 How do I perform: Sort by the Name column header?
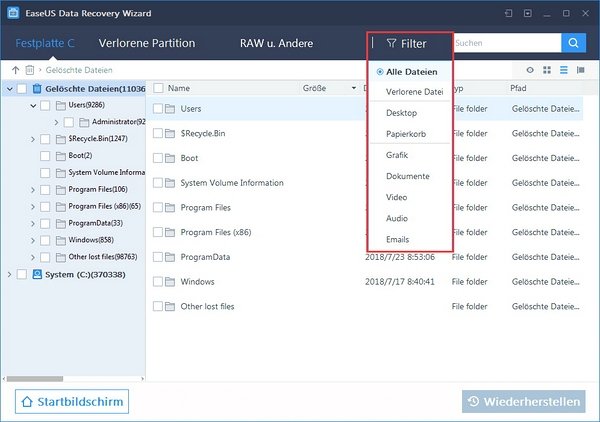tap(179, 88)
